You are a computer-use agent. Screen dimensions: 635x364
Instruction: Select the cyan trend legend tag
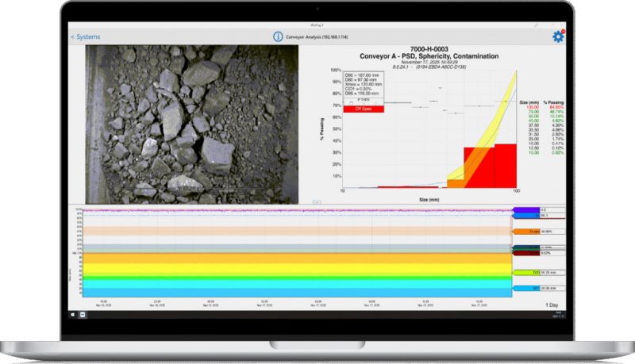click(x=526, y=289)
